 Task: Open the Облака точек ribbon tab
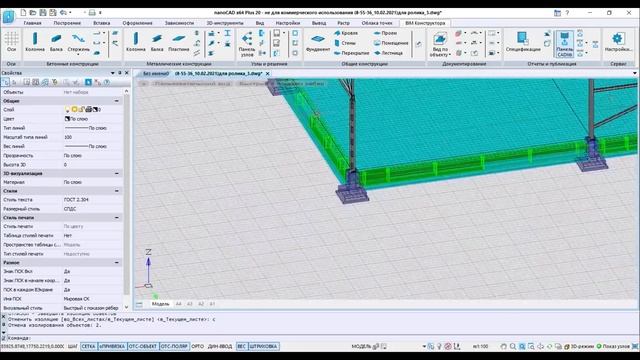[x=377, y=23]
